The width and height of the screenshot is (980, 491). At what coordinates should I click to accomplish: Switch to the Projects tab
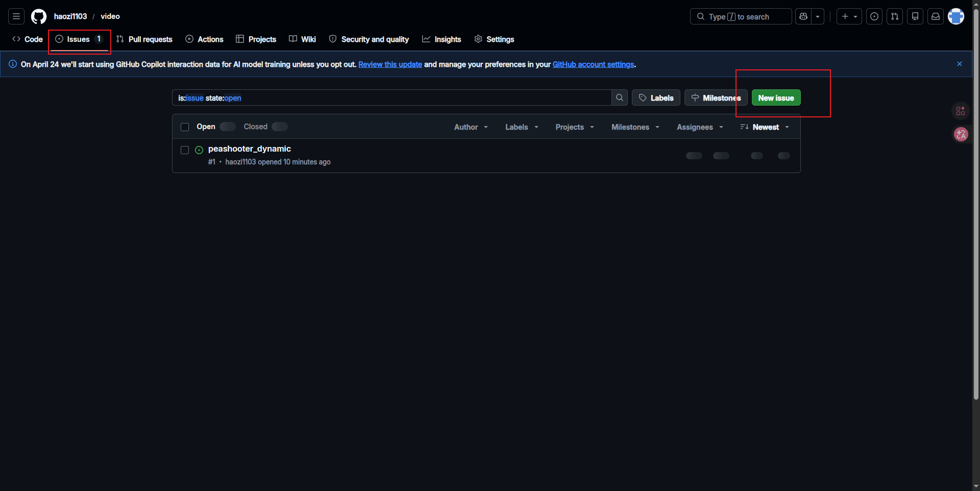coord(256,39)
